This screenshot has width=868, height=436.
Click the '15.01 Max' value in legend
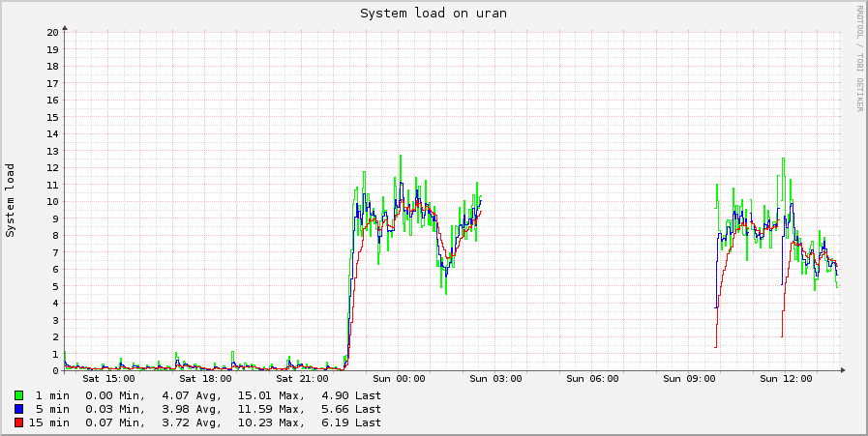point(271,395)
